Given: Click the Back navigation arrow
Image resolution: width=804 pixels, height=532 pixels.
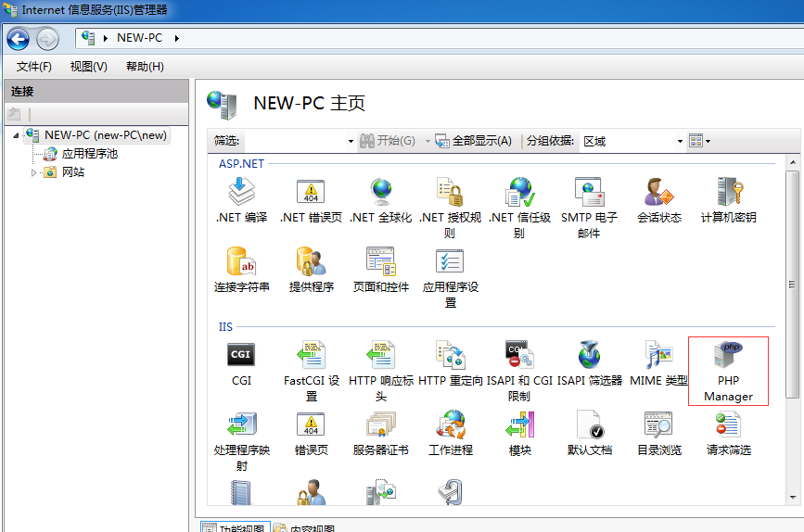Looking at the screenshot, I should click(18, 39).
